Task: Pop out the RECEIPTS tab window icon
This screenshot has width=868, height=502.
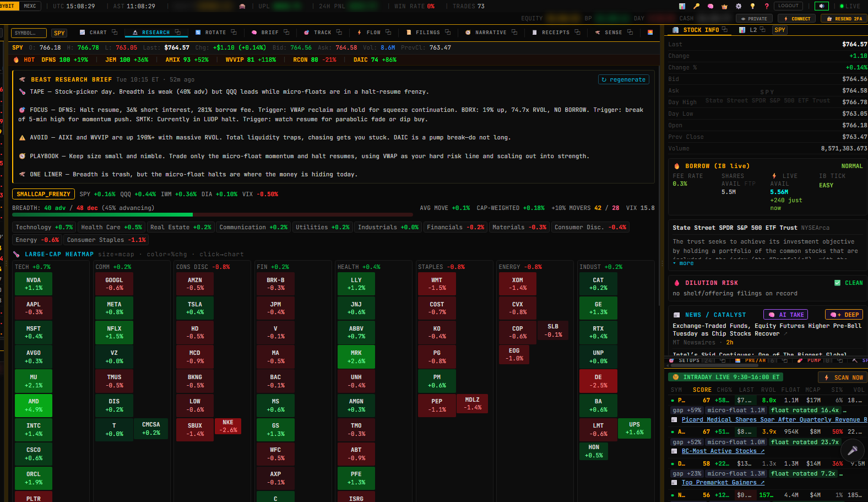Action: [577, 32]
